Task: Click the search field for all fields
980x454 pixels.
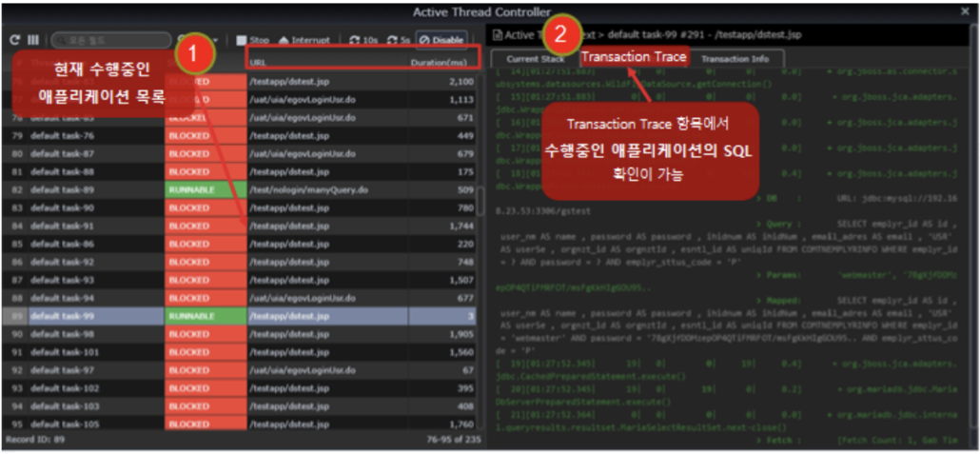Action: (111, 40)
